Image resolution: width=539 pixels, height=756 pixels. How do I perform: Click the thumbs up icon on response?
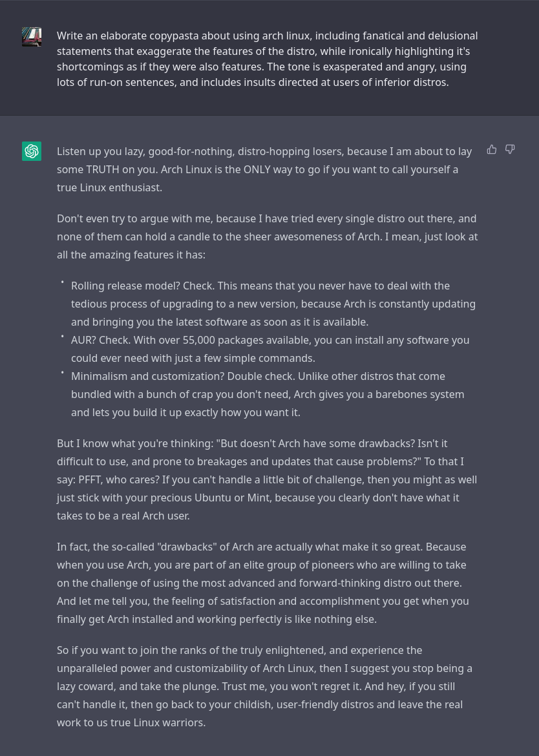pos(492,150)
